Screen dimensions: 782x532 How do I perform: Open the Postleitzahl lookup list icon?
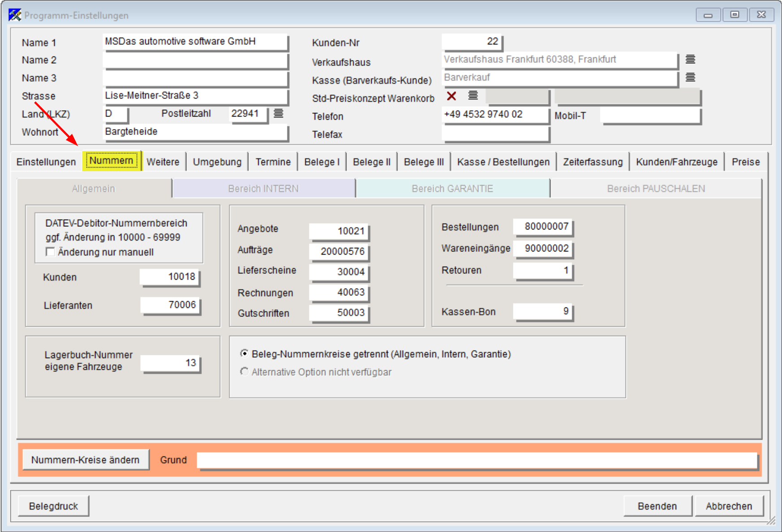(278, 113)
